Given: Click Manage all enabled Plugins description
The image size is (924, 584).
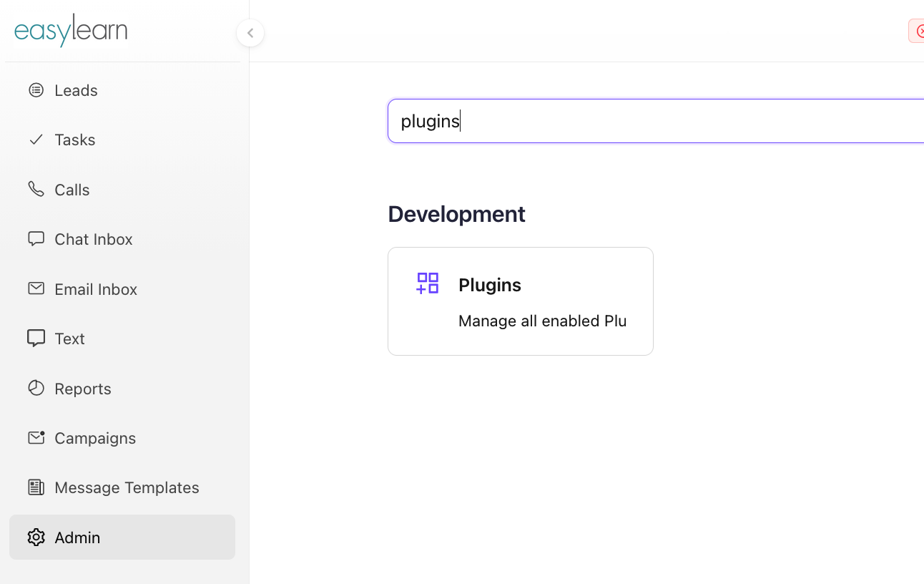Looking at the screenshot, I should [x=542, y=321].
